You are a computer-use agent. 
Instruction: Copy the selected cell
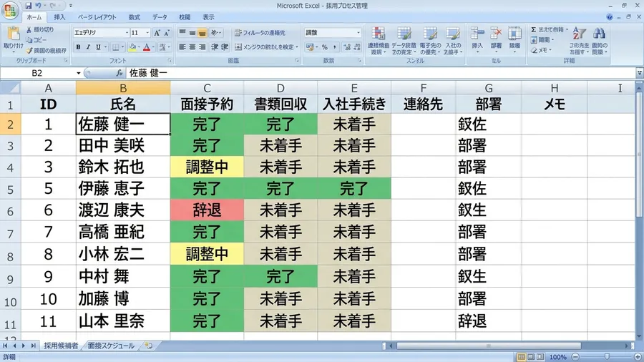[29, 40]
